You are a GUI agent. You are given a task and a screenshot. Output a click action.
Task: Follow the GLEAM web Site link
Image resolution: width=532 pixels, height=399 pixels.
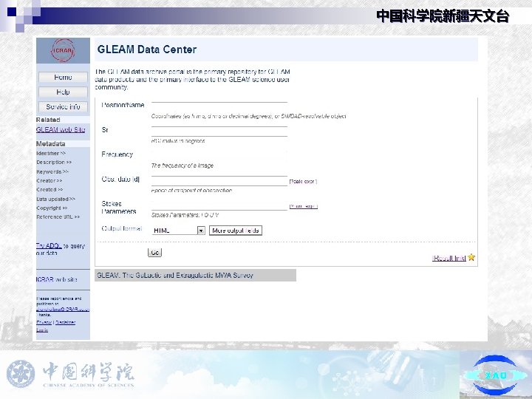click(x=61, y=129)
